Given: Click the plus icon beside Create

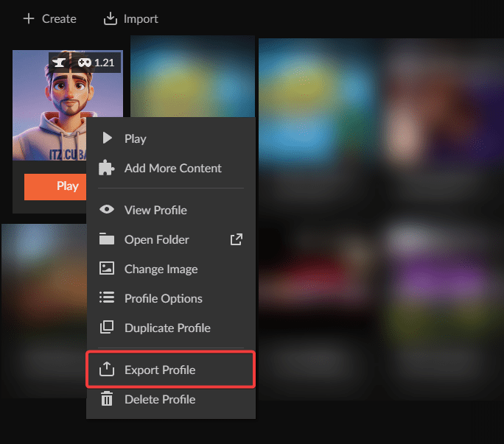Looking at the screenshot, I should pos(29,18).
